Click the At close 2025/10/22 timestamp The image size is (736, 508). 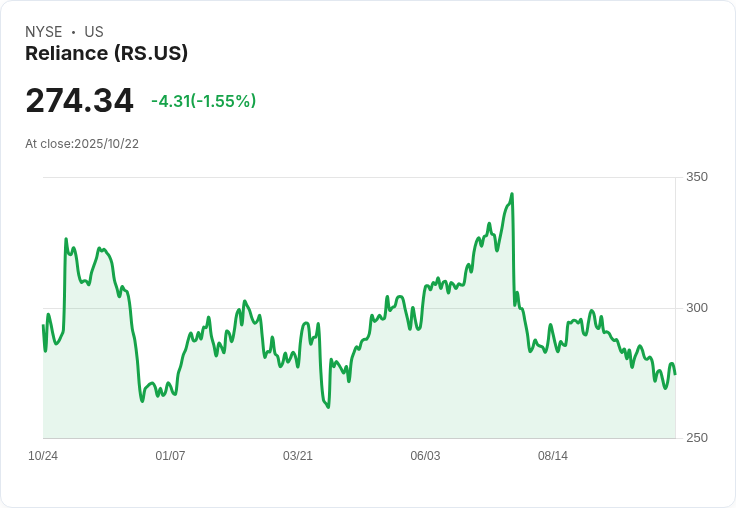[82, 144]
